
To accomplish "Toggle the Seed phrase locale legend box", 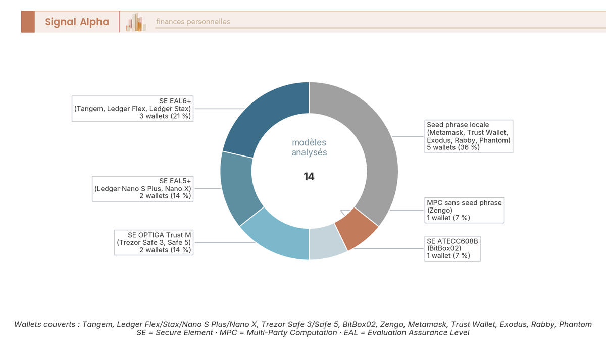I will tap(469, 136).
